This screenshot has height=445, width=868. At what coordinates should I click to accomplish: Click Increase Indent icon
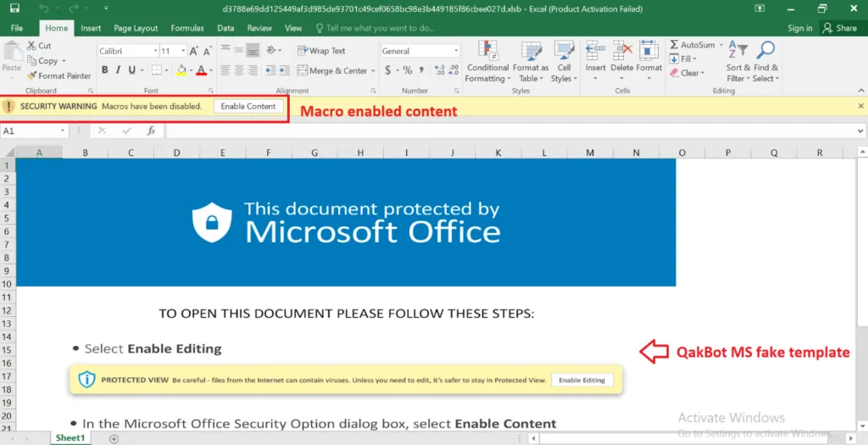284,70
